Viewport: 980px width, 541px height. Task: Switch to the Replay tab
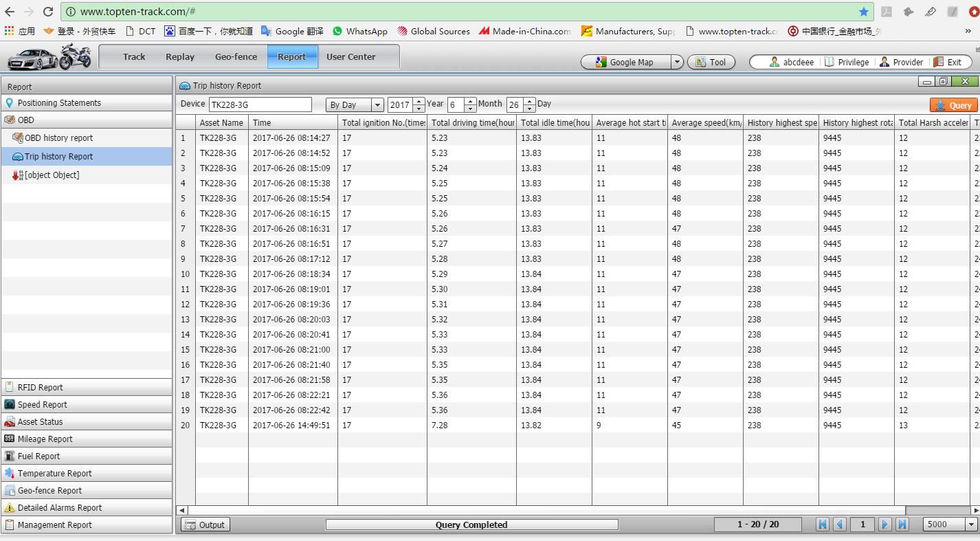click(180, 57)
